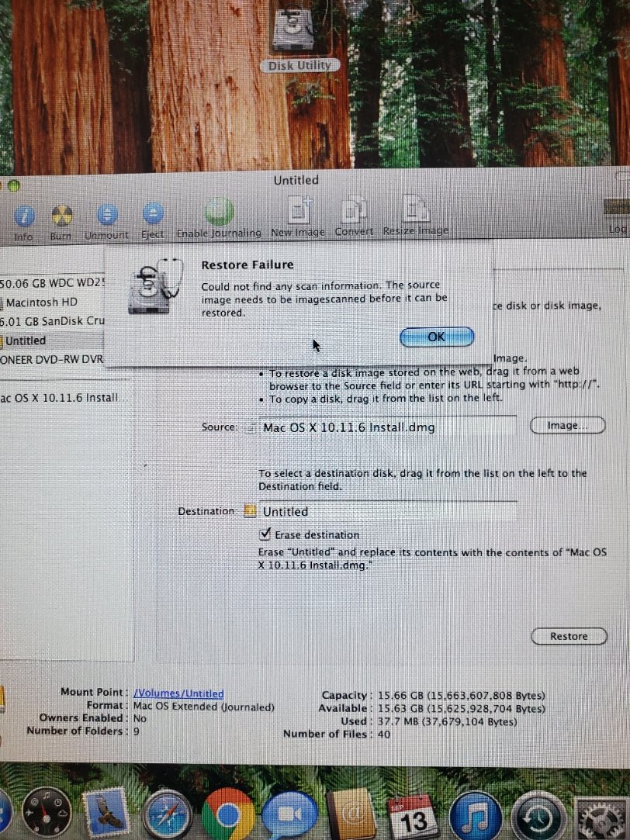The width and height of the screenshot is (630, 840).
Task: Open the /Volumes/Untitled mount point link
Action: point(178,693)
